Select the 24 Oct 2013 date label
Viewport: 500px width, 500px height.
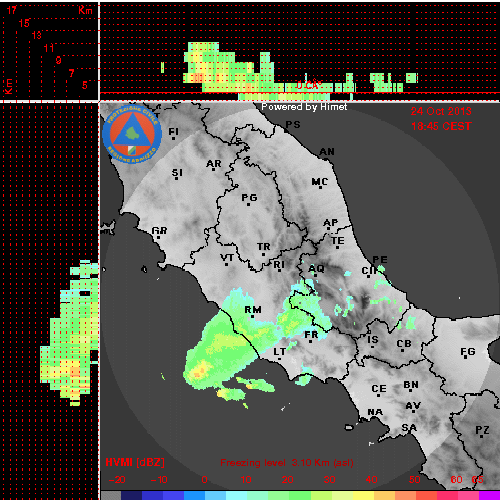[441, 111]
